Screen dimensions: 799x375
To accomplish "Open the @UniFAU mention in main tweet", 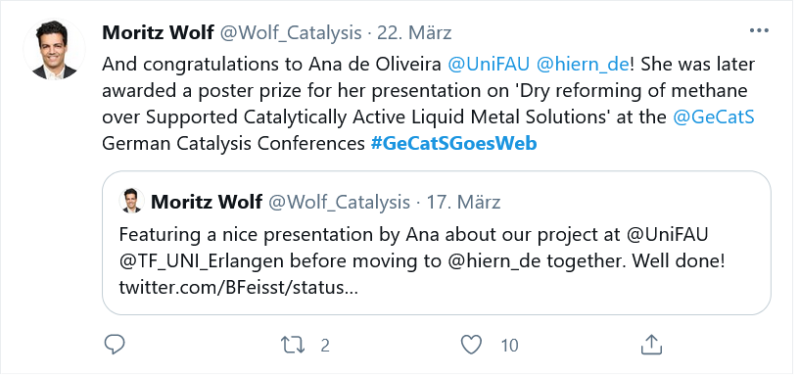I will tap(487, 65).
